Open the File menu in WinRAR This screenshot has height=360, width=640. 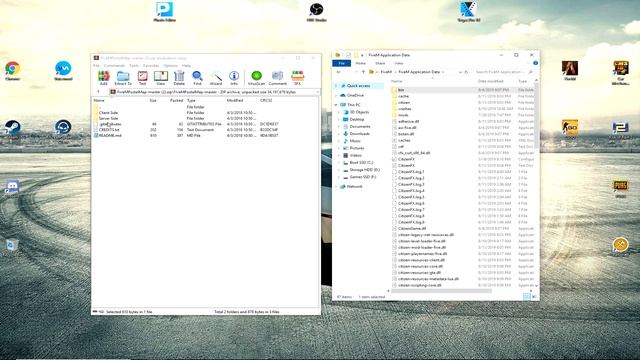[96, 66]
